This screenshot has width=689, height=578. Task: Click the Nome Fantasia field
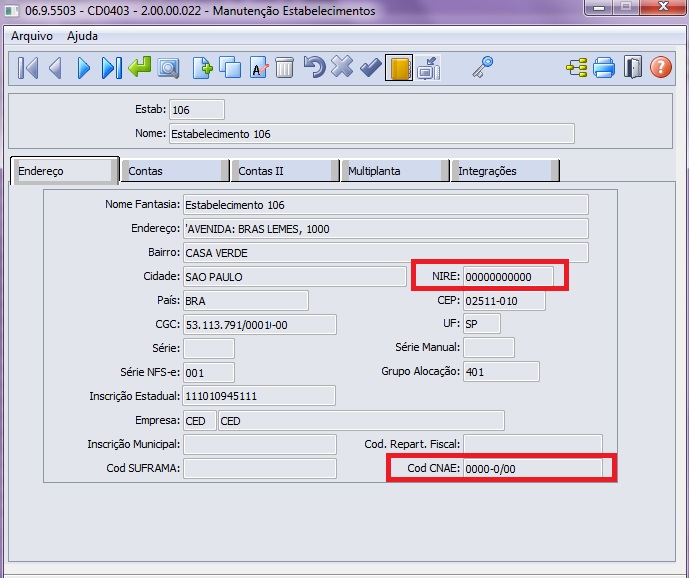pos(385,205)
